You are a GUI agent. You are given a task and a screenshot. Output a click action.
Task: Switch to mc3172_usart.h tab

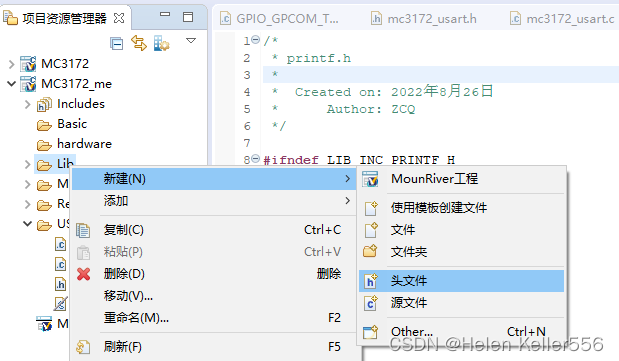pyautogui.click(x=431, y=19)
